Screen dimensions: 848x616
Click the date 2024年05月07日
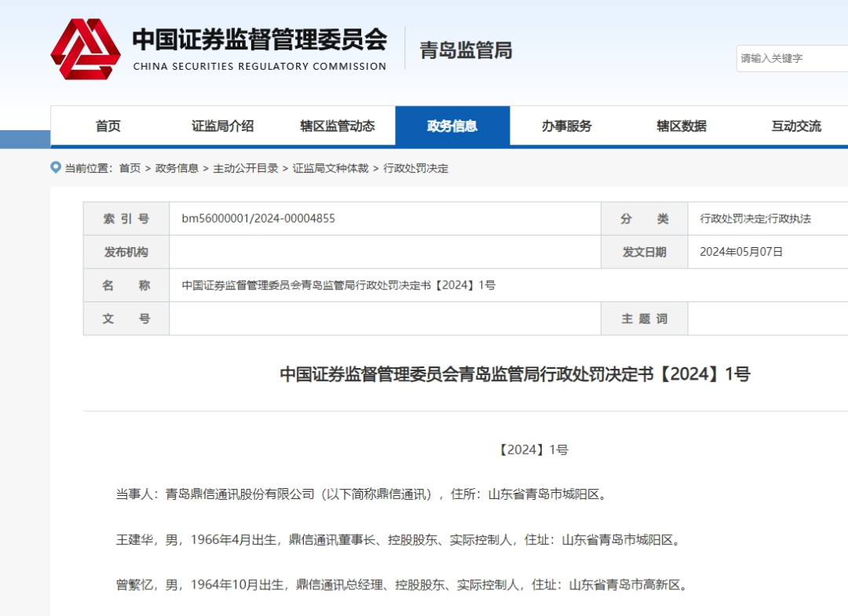pyautogui.click(x=741, y=252)
